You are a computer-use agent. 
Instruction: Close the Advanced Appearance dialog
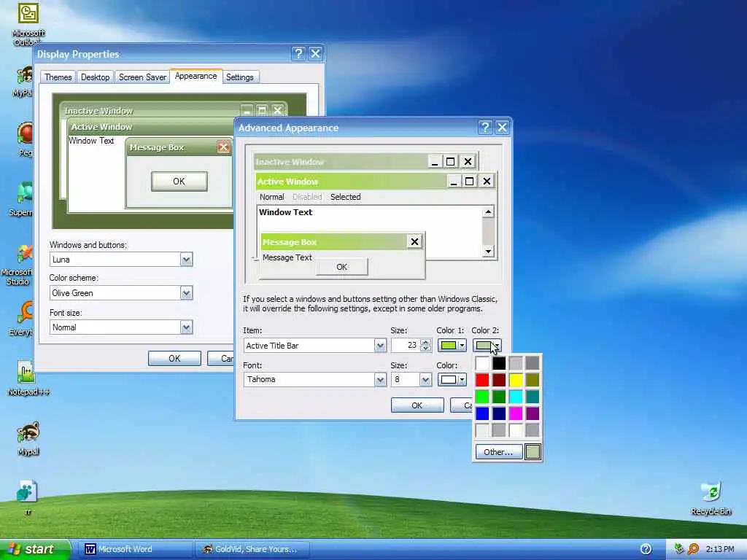click(502, 127)
